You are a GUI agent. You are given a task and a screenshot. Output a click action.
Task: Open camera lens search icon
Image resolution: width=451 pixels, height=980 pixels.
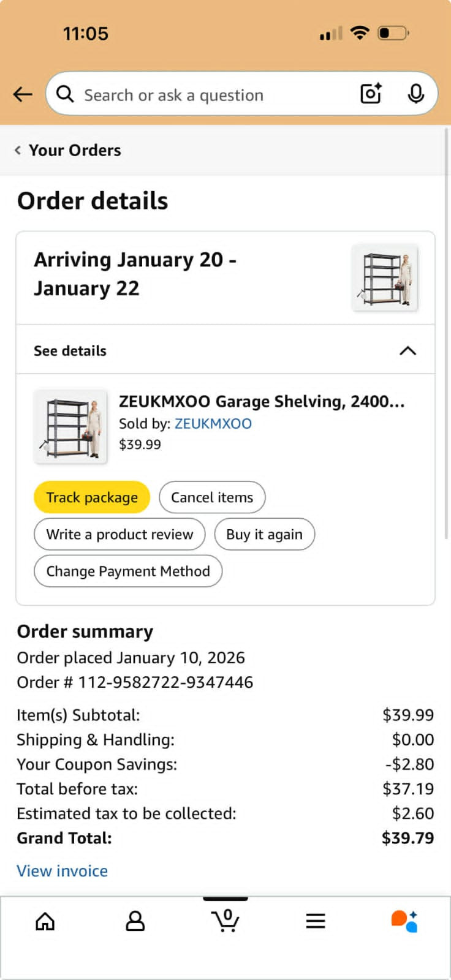(x=371, y=94)
